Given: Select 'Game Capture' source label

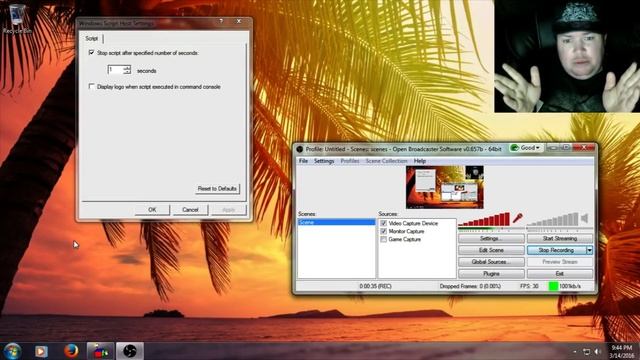Looking at the screenshot, I should (404, 240).
